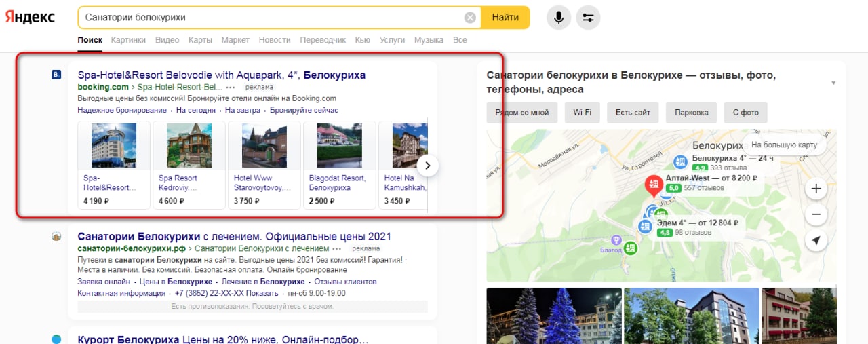Open three-dots menu beside booking.com URL
Viewport: 868px width, 344px height.
[231, 88]
